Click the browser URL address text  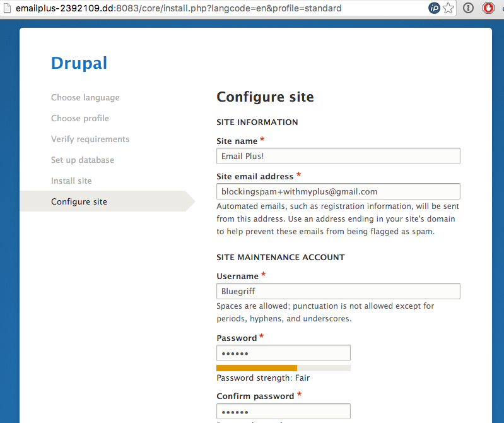[179, 8]
